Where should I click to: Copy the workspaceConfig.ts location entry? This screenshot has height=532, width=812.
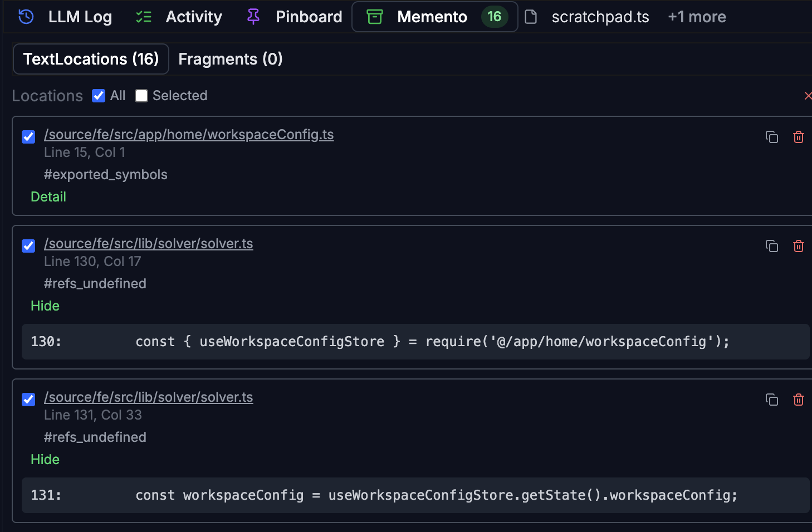tap(771, 137)
